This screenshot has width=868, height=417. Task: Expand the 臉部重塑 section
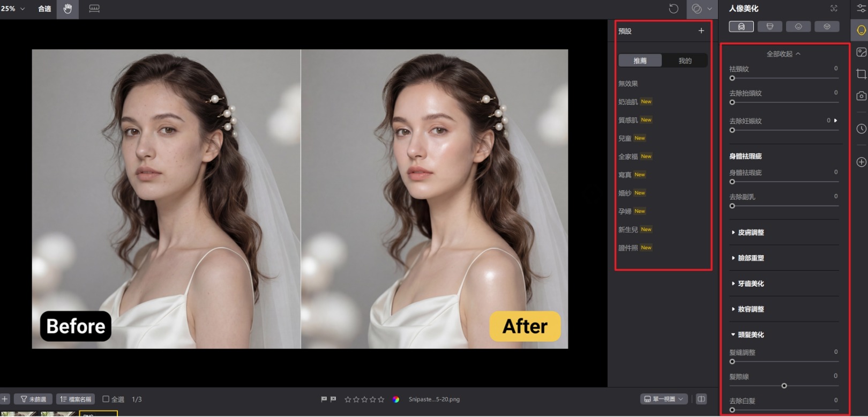[748, 258]
